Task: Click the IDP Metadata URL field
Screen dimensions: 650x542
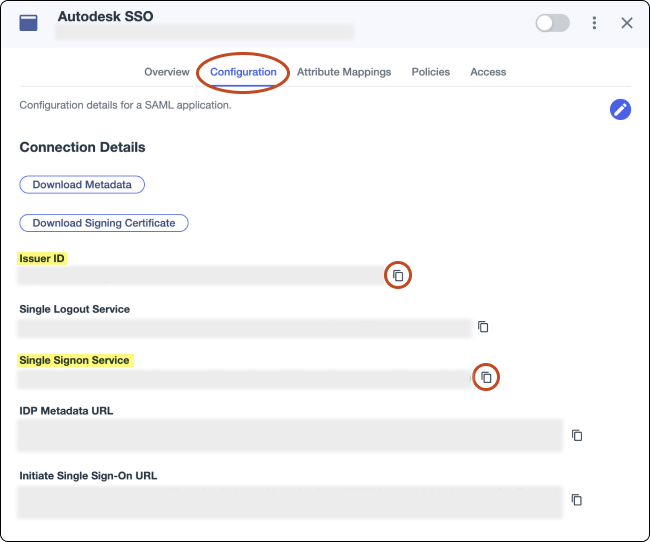Action: (x=290, y=435)
